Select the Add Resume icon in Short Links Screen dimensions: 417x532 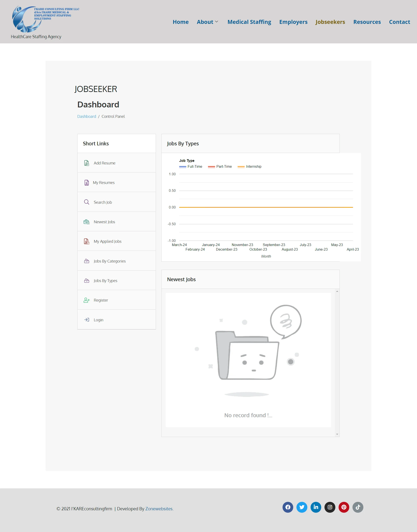point(87,163)
